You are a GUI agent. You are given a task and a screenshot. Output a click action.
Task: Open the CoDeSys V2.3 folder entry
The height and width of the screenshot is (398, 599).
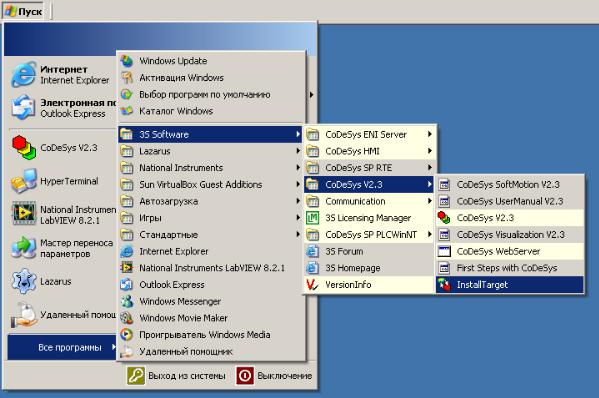tap(369, 184)
